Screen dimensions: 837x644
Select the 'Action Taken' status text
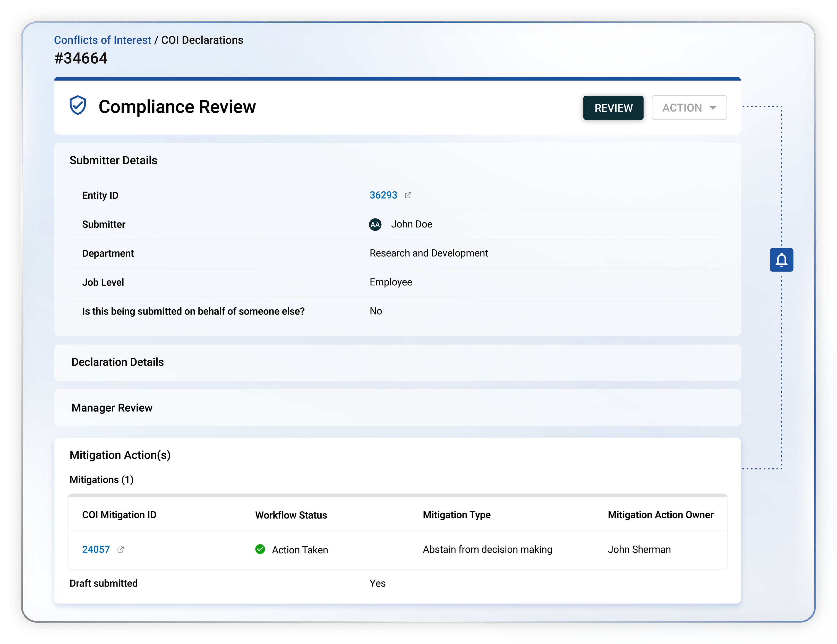(x=300, y=550)
